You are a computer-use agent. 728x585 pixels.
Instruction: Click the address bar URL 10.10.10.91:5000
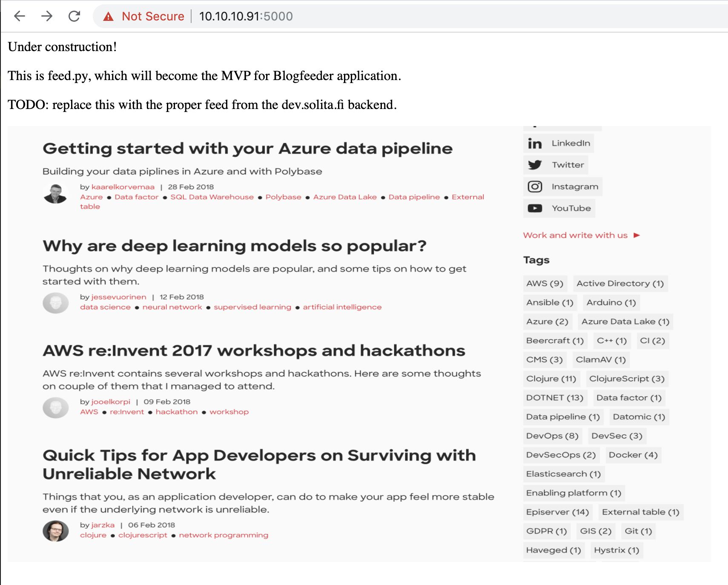246,16
